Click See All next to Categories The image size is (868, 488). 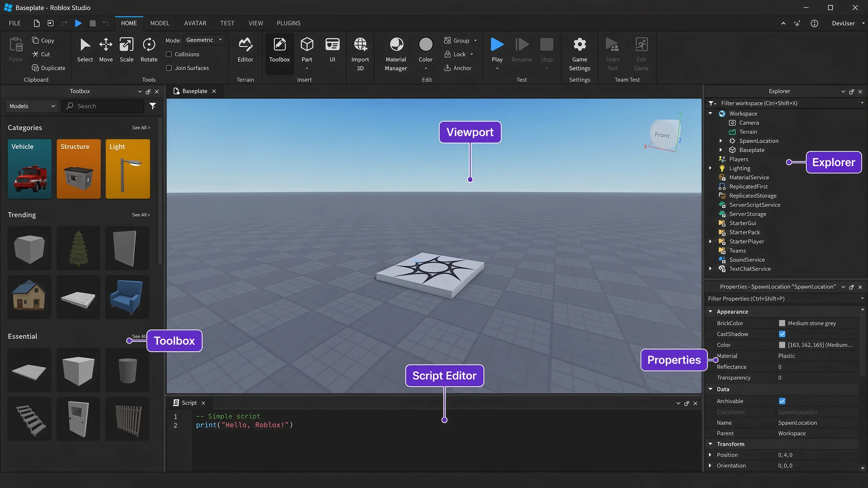click(x=141, y=128)
